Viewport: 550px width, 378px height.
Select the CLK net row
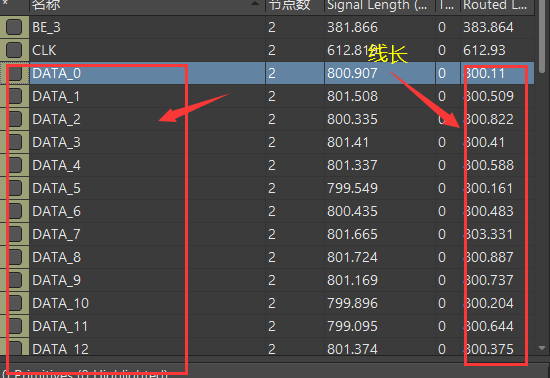tap(267, 50)
